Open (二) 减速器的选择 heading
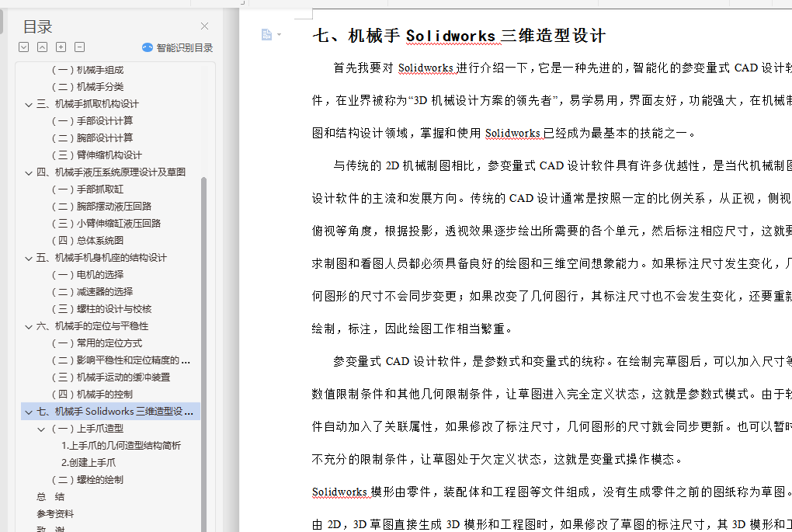This screenshot has width=792, height=532. [92, 292]
